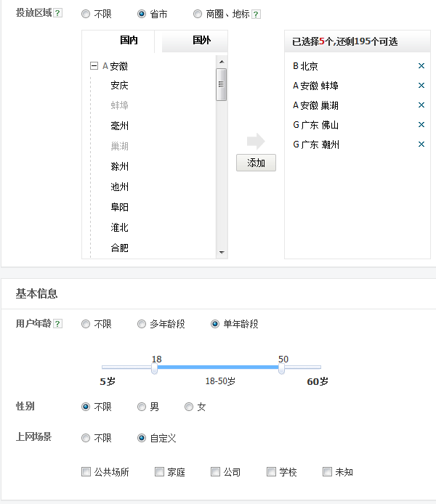
Task: Choose 多年龄段 age option
Action: [142, 324]
